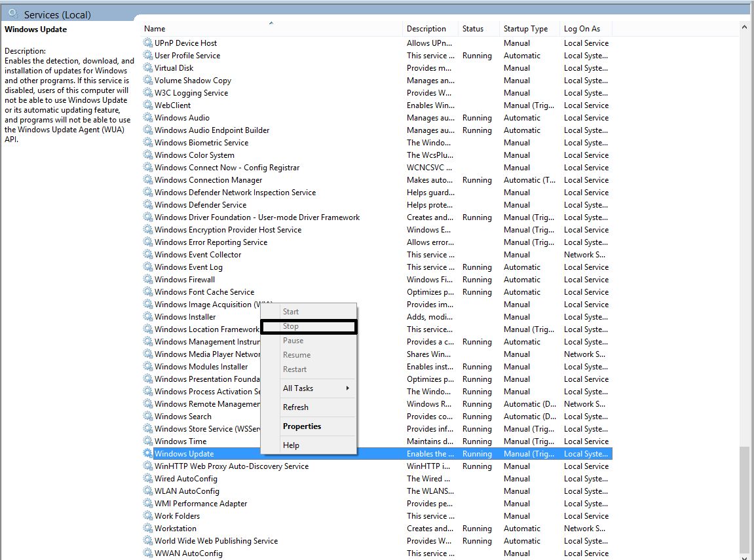Click the gear icon beside Wired AutoConfig

tap(147, 478)
